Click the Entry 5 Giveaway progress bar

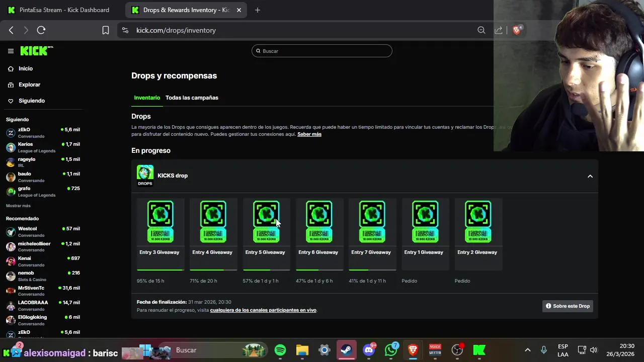click(x=266, y=270)
